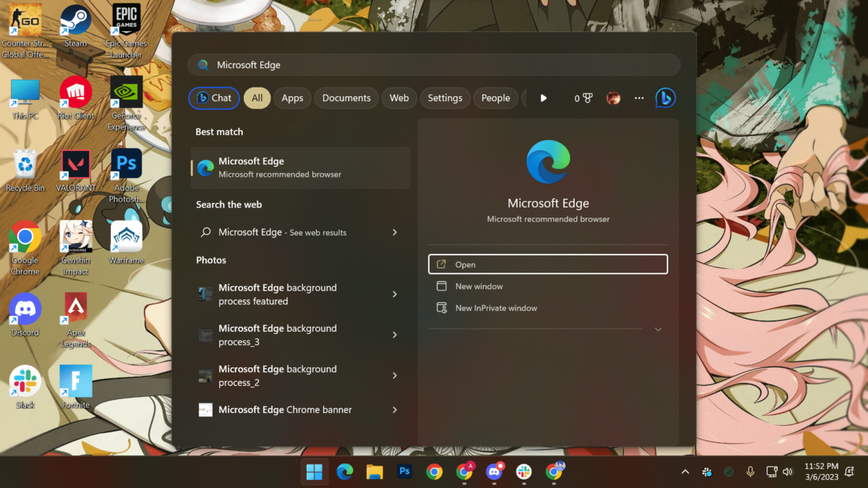
Task: Expand the Microsoft Edge web results chevron
Action: 394,232
